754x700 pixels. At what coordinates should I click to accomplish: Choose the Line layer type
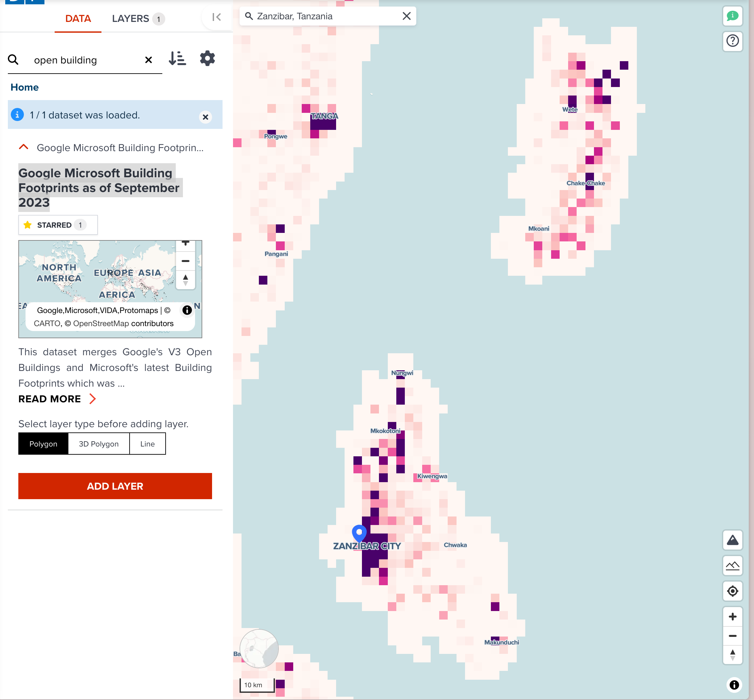(147, 444)
